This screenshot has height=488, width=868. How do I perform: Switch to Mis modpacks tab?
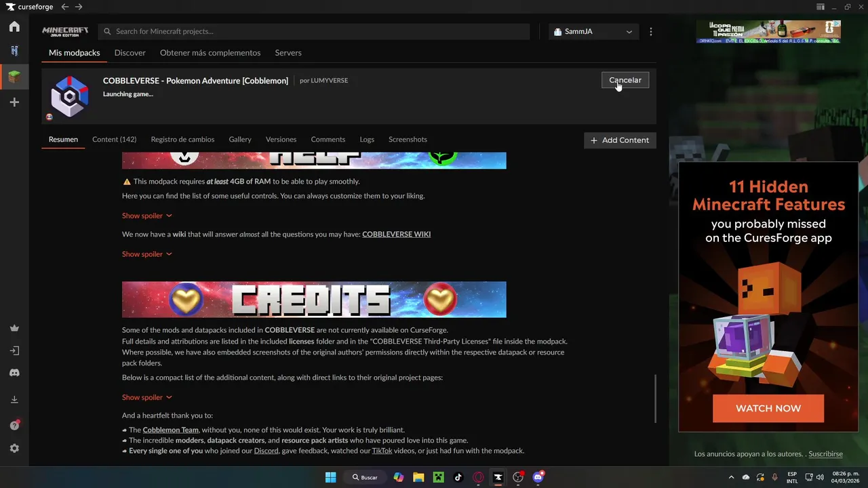pos(75,53)
